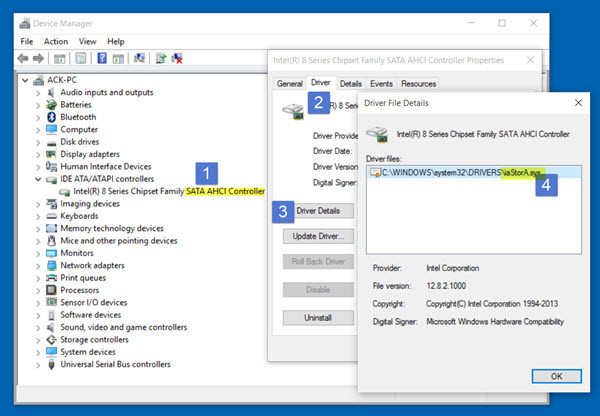The image size is (600, 416).
Task: Open the Action menu
Action: click(56, 41)
